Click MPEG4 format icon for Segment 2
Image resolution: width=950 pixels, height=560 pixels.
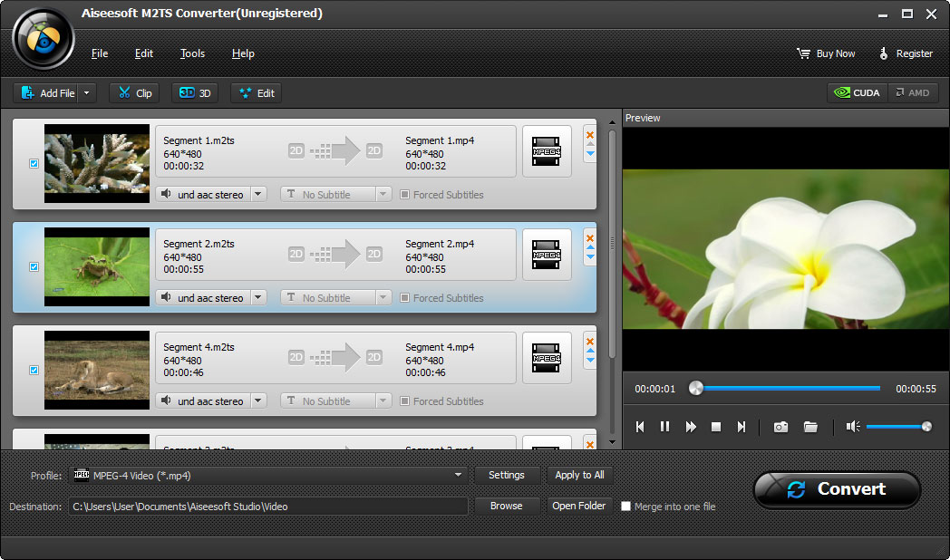(547, 255)
